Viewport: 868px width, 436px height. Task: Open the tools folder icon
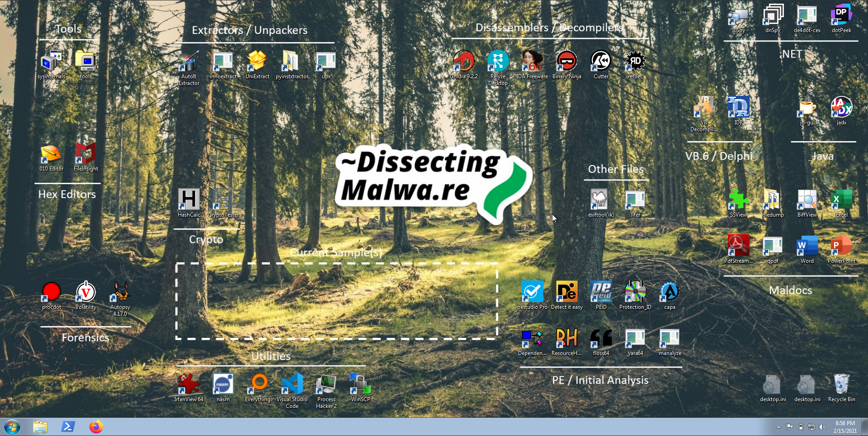(85, 65)
